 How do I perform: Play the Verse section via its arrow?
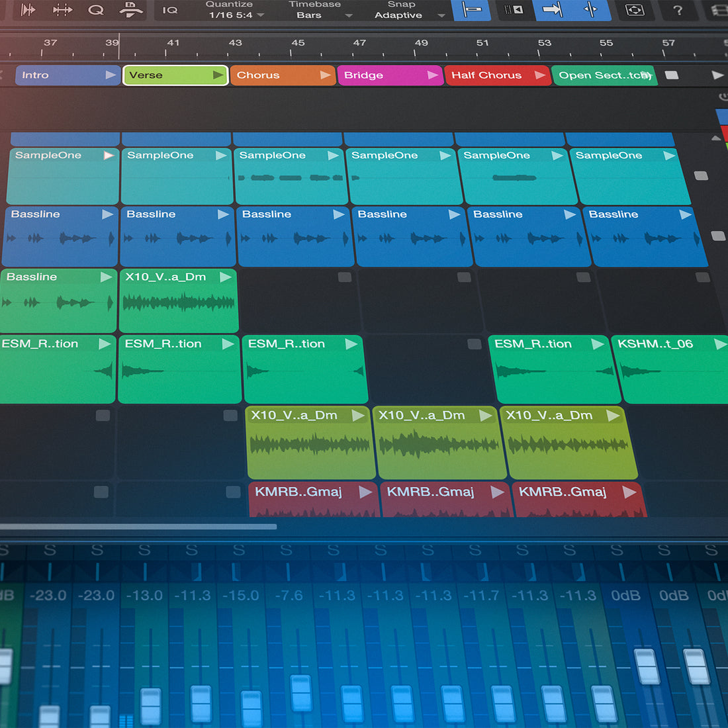click(x=218, y=75)
